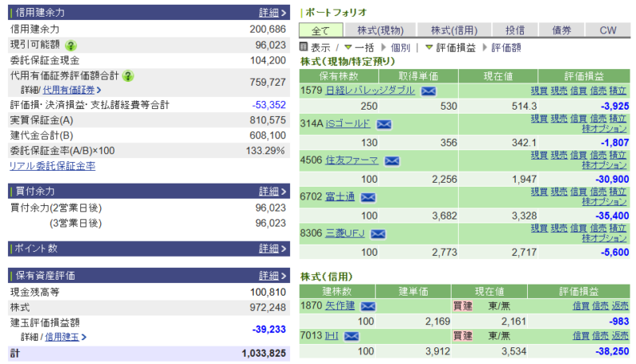Click the mail icon beside 住友ファーマ

(x=391, y=161)
